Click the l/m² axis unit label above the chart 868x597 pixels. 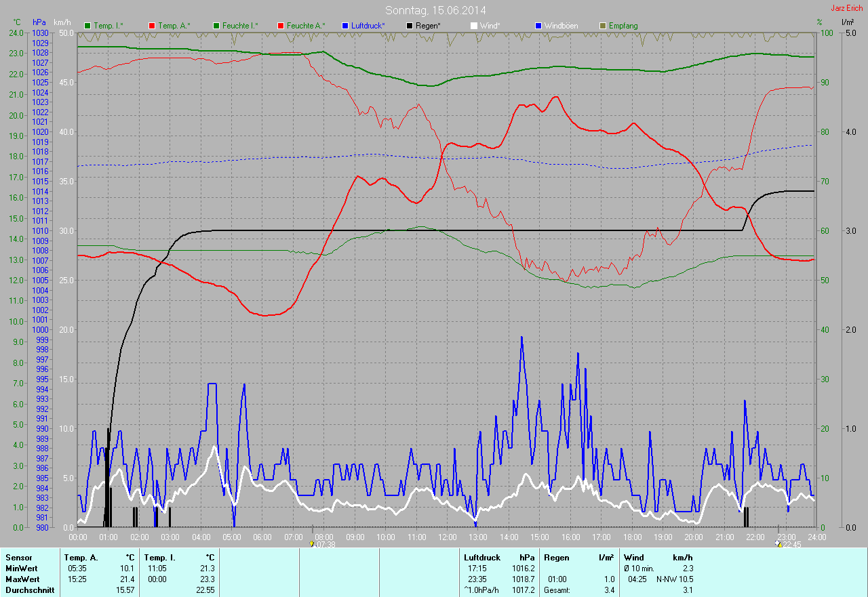tap(848, 22)
